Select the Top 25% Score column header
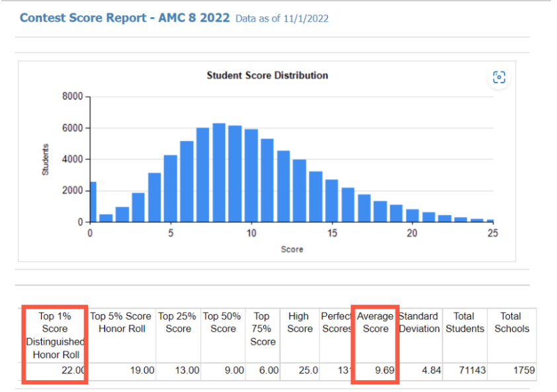 pyautogui.click(x=178, y=322)
